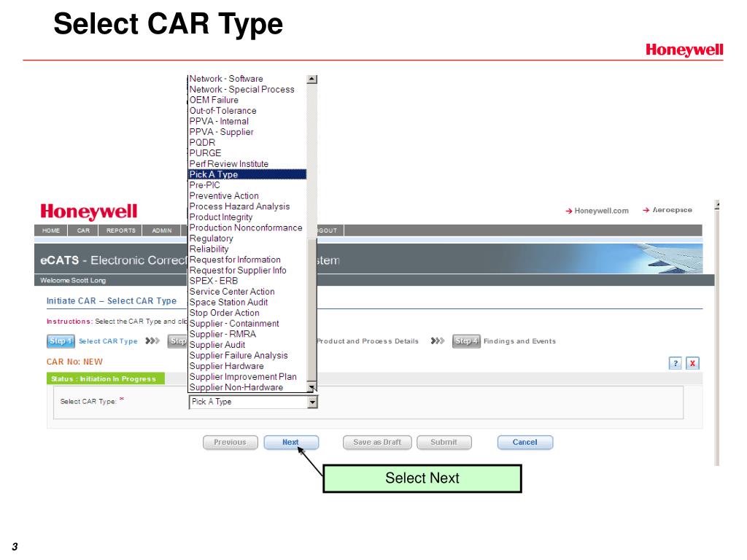Viewport: 747px width, 560px height.
Task: Click the Next button
Action: (290, 443)
